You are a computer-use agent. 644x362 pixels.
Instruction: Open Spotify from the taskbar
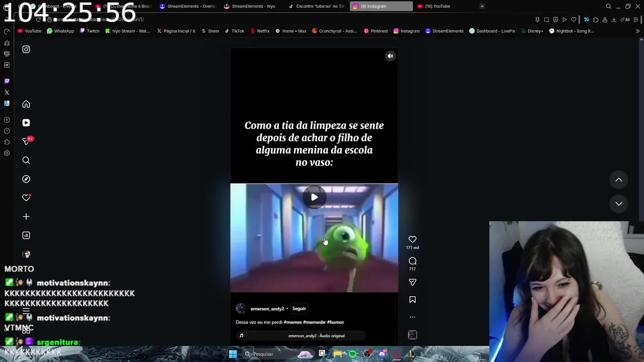point(353,354)
